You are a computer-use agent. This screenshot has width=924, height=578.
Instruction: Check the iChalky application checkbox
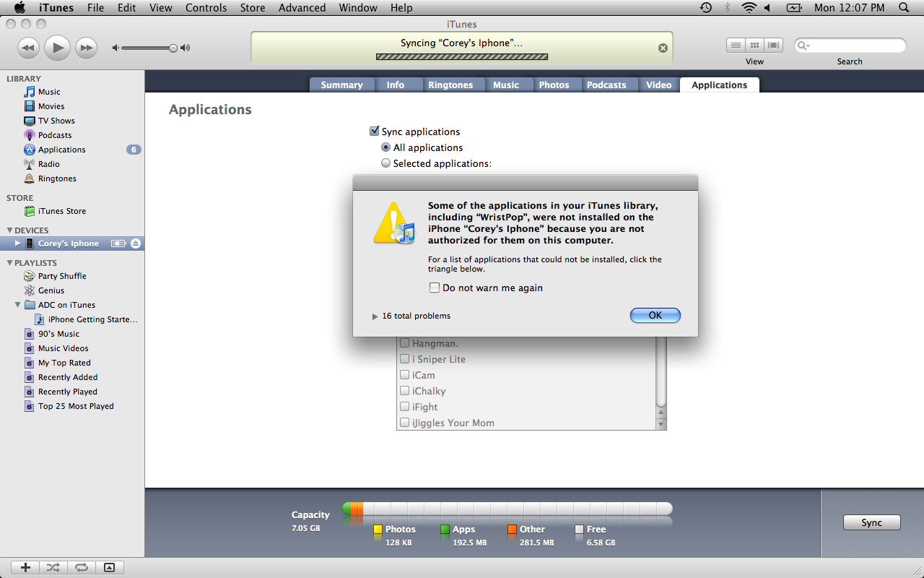(405, 391)
